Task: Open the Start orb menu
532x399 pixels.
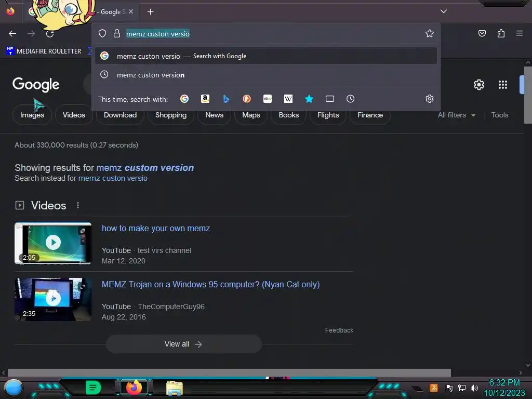Action: pos(14,388)
